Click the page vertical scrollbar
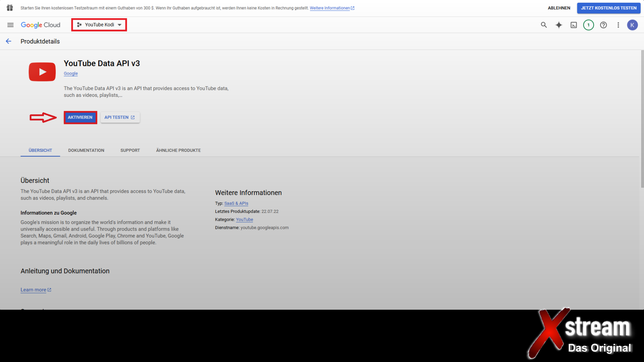644x362 pixels. (x=642, y=119)
